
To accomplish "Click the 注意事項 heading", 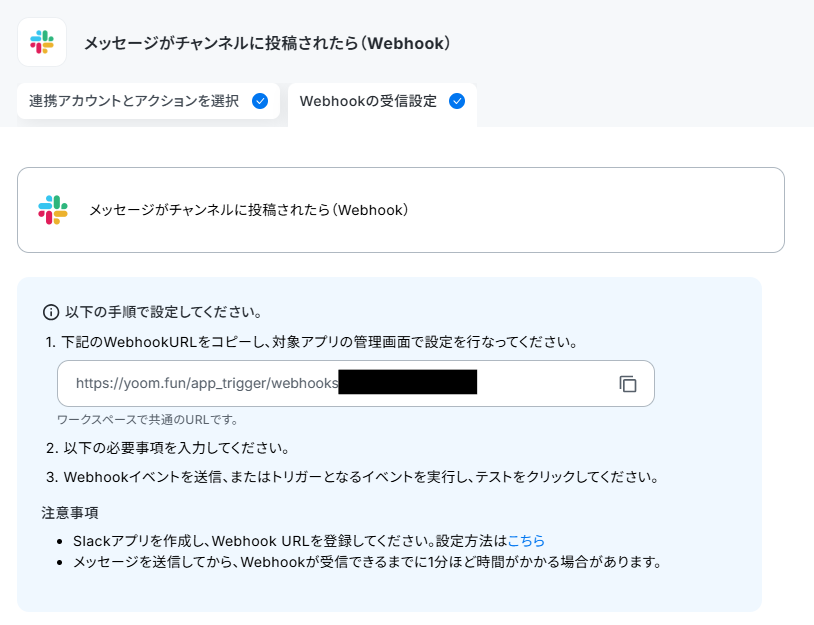I will 70,513.
